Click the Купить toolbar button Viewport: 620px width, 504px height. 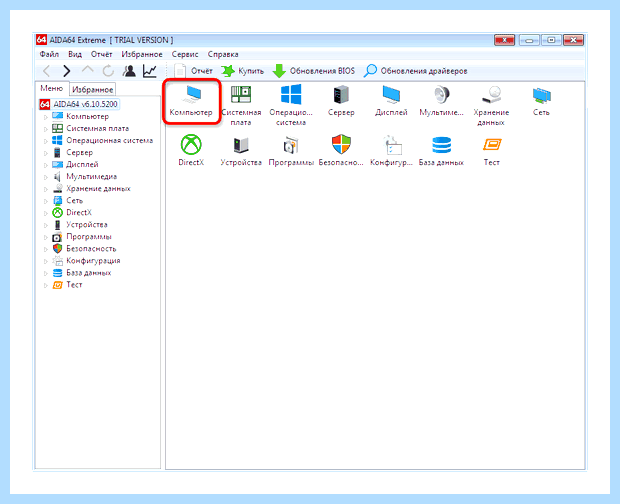pyautogui.click(x=242, y=71)
